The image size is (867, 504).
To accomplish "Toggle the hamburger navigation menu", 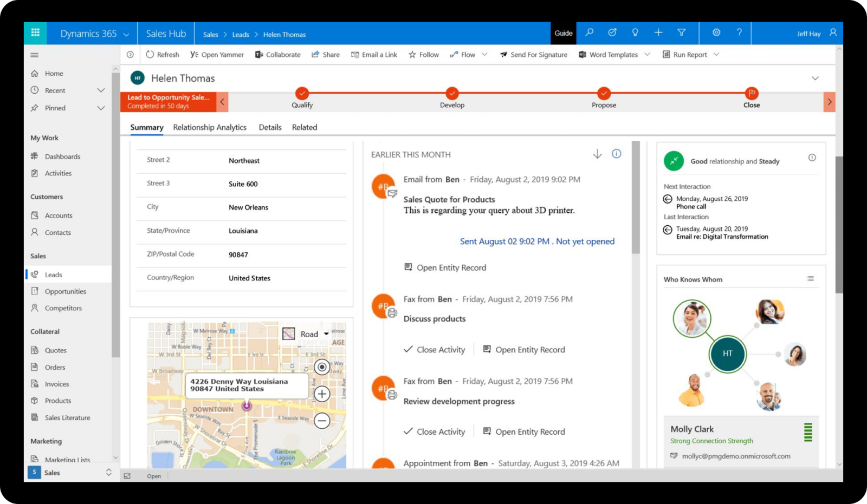I will pos(35,55).
